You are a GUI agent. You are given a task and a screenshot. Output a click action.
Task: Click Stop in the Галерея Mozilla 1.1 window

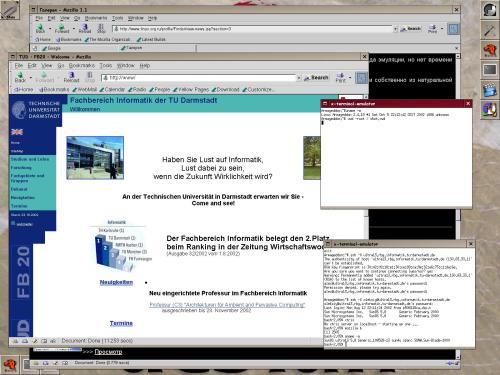pyautogui.click(x=101, y=29)
